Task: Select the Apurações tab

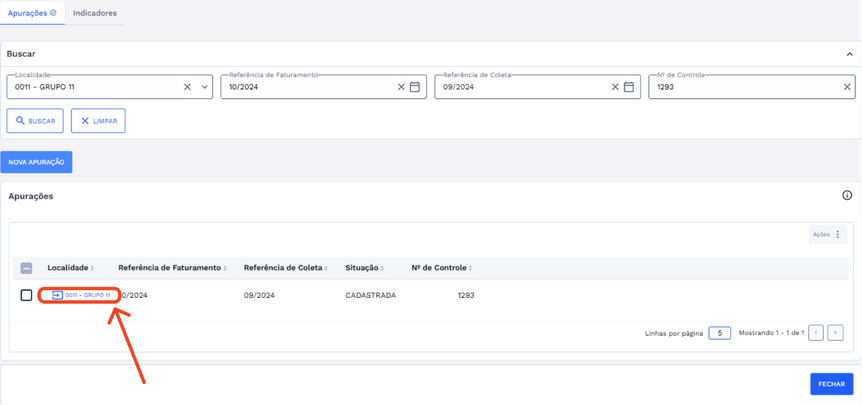Action: [x=32, y=13]
